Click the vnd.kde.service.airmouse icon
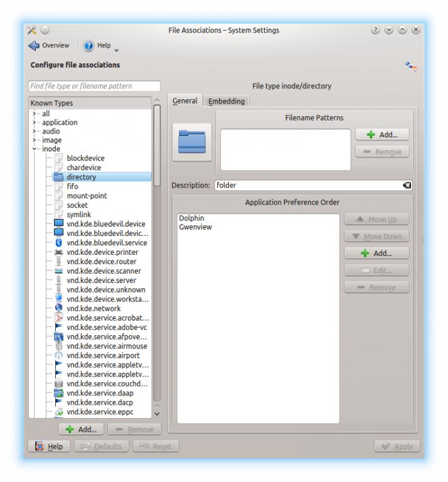The width and height of the screenshot is (448, 482). pos(59,346)
